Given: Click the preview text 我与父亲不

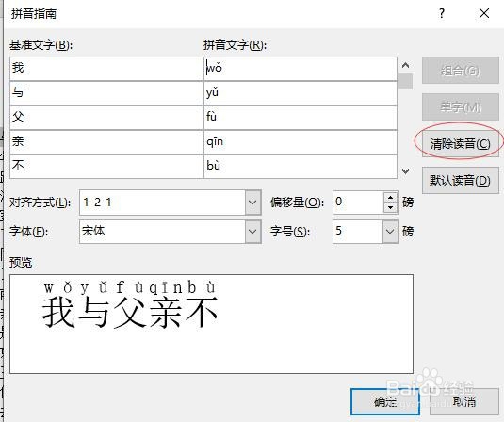Looking at the screenshot, I should tap(130, 313).
